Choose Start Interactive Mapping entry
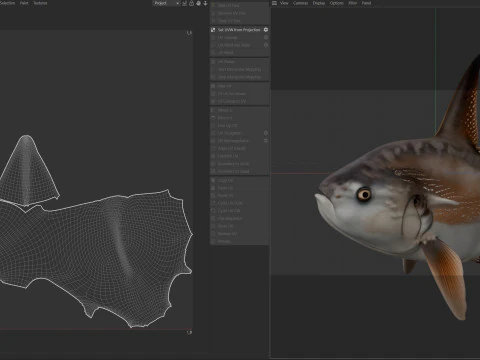480x360 pixels. [x=239, y=69]
